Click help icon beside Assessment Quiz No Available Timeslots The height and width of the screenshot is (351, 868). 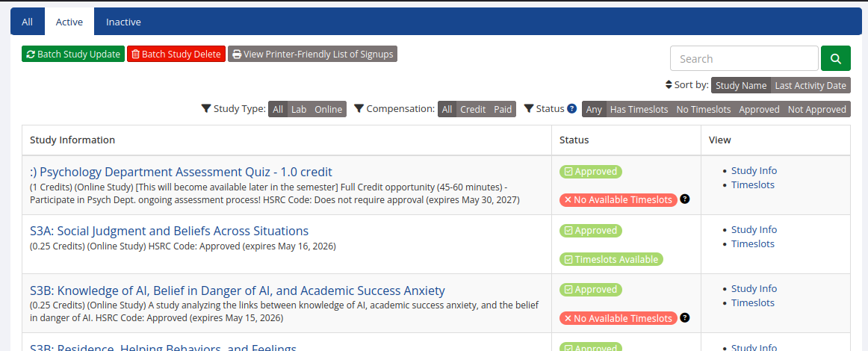tap(685, 199)
